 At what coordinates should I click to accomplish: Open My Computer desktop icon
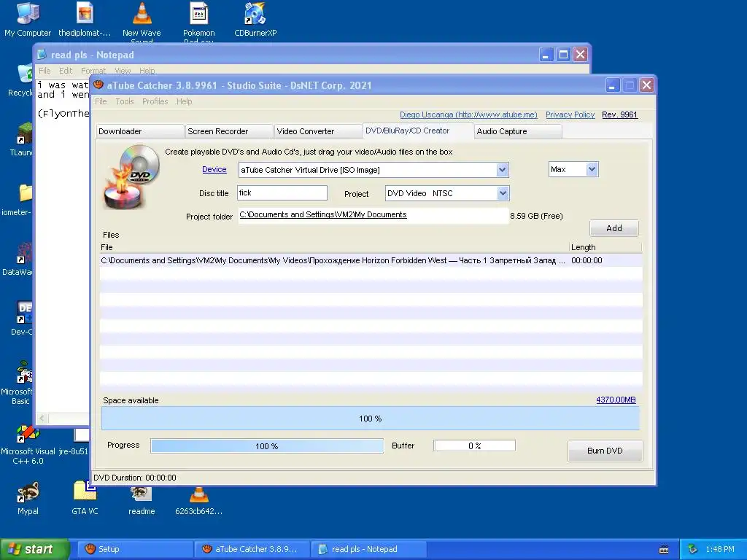coord(28,19)
